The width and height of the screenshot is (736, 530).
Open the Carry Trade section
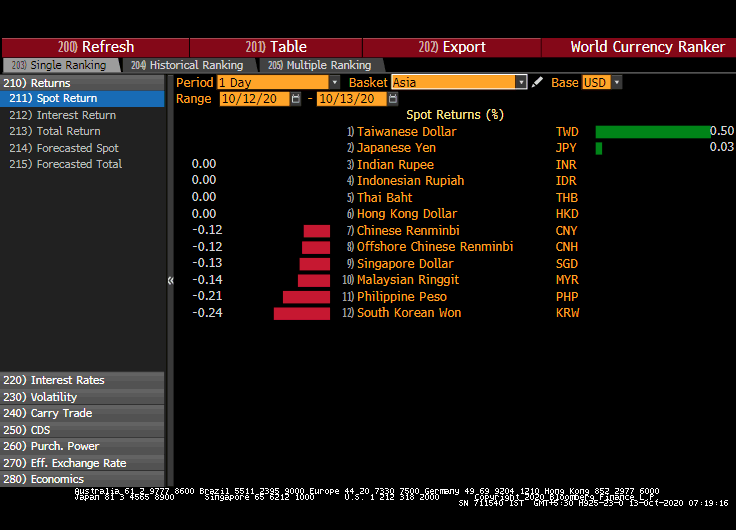pyautogui.click(x=61, y=413)
